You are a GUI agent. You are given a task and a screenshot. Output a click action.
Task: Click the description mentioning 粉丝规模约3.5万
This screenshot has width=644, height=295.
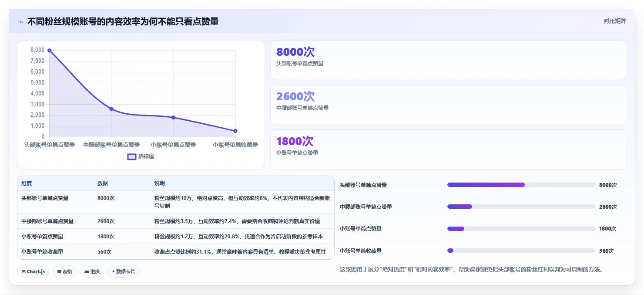click(x=237, y=221)
